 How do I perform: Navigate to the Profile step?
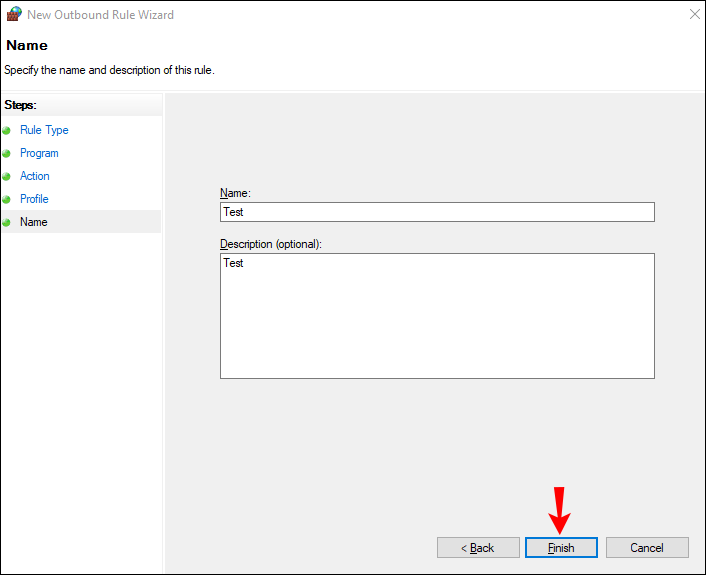[34, 199]
